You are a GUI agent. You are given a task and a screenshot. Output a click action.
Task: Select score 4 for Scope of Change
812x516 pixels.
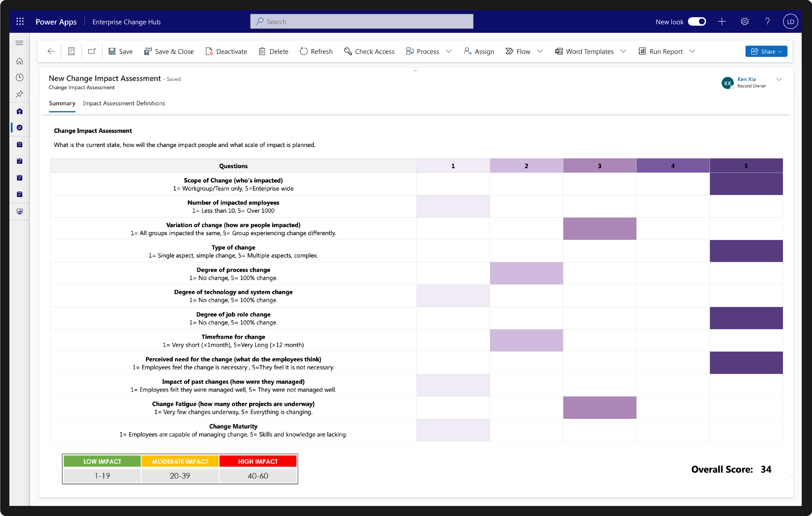click(x=673, y=184)
